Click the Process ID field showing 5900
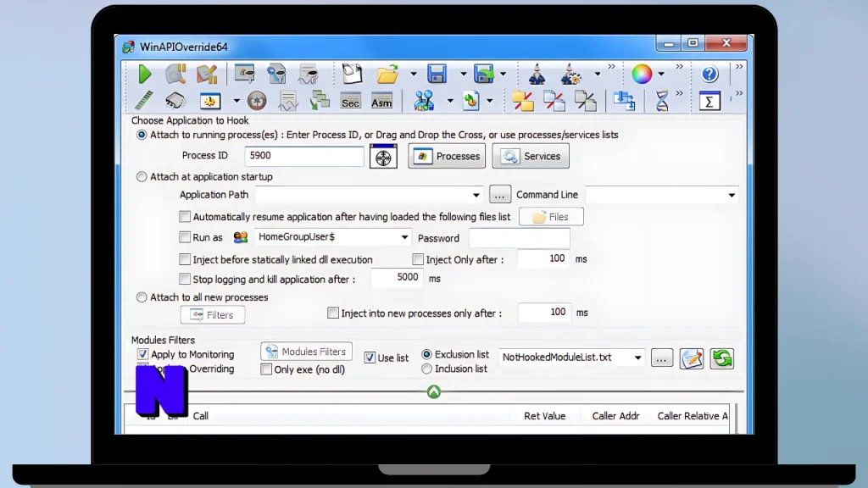 [x=304, y=156]
